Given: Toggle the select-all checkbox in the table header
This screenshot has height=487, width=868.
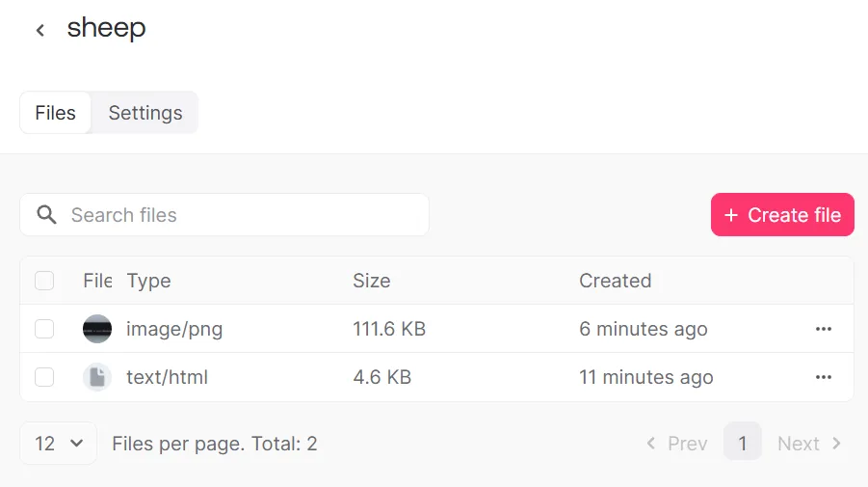Looking at the screenshot, I should coord(44,281).
